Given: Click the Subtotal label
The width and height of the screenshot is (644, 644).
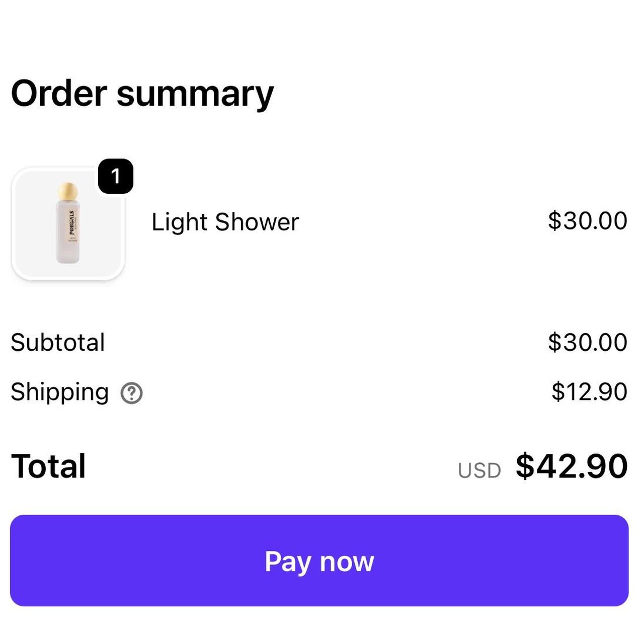Looking at the screenshot, I should click(58, 343).
